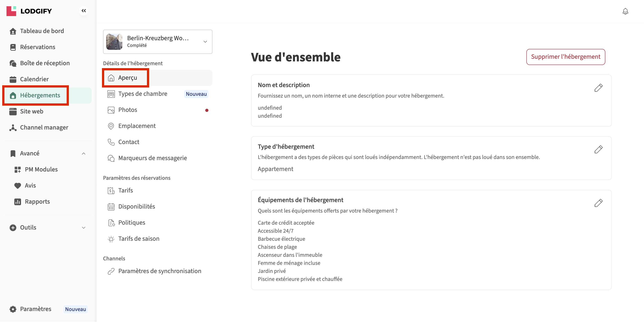
Task: Edit Type d'hébergement with pencil icon
Action: pyautogui.click(x=598, y=149)
